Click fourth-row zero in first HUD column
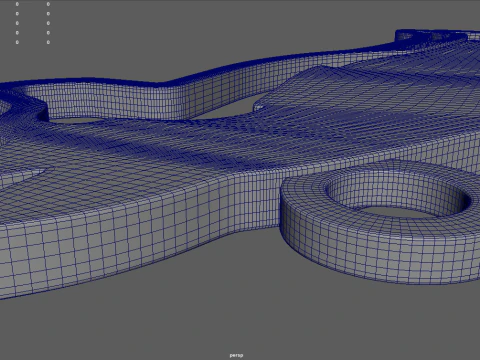Viewport: 480px width, 360px height. pyautogui.click(x=17, y=33)
